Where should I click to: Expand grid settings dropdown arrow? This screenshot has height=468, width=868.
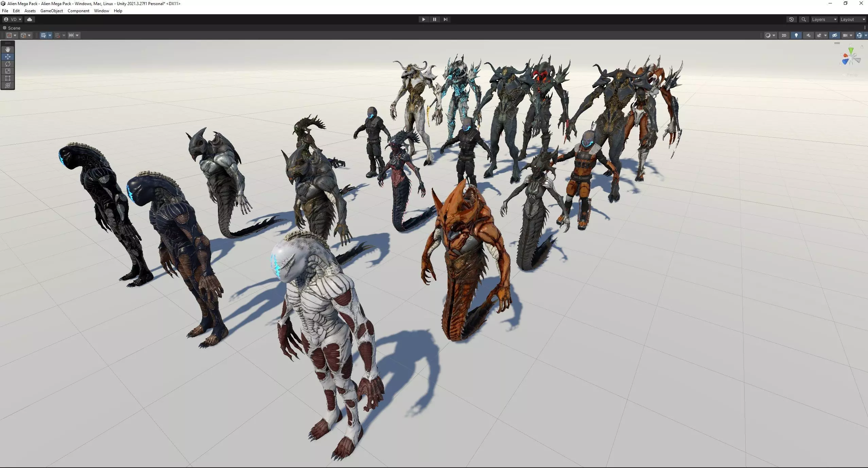pyautogui.click(x=50, y=35)
